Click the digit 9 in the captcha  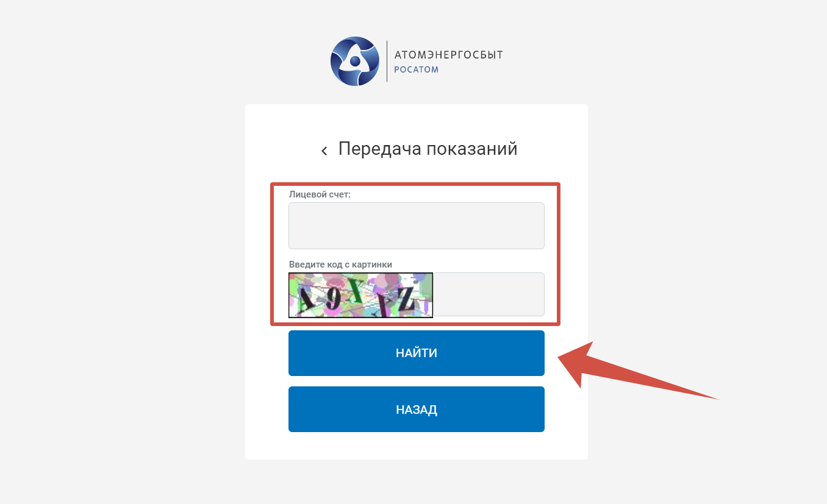(333, 299)
